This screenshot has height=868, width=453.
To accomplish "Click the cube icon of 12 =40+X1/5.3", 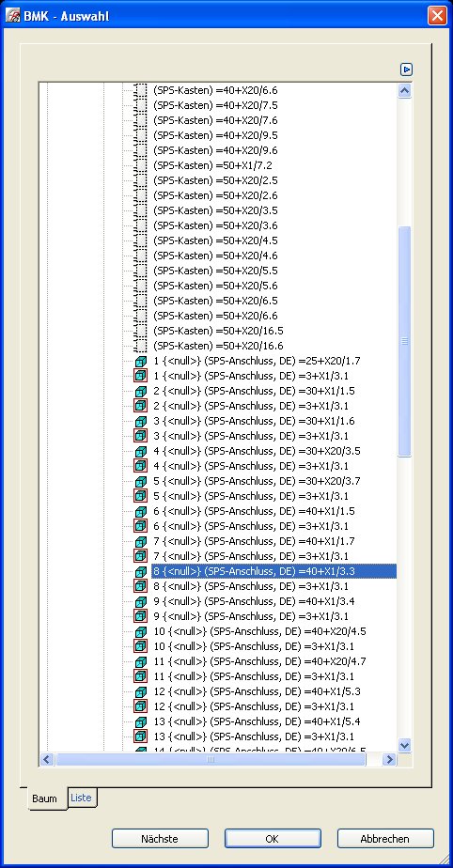I will [x=141, y=691].
